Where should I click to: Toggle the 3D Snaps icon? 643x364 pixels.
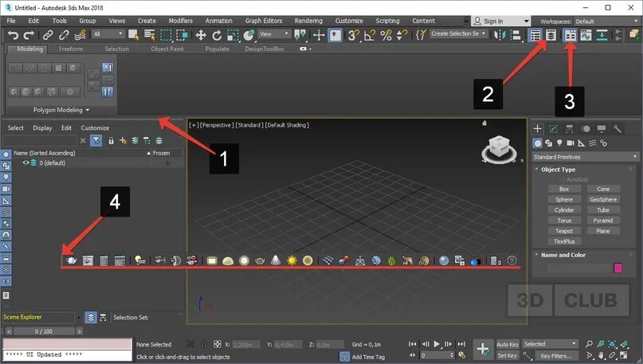pos(353,35)
